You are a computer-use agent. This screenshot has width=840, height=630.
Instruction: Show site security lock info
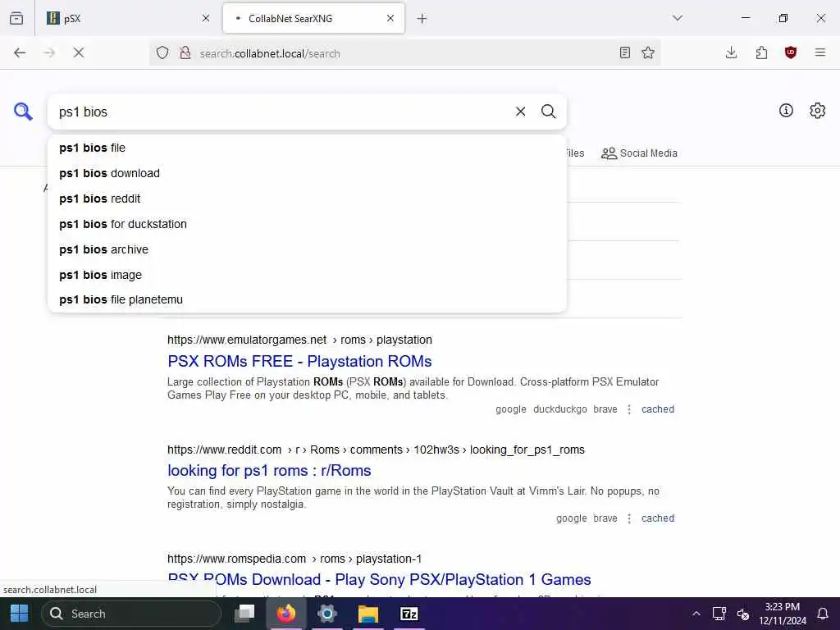185,52
